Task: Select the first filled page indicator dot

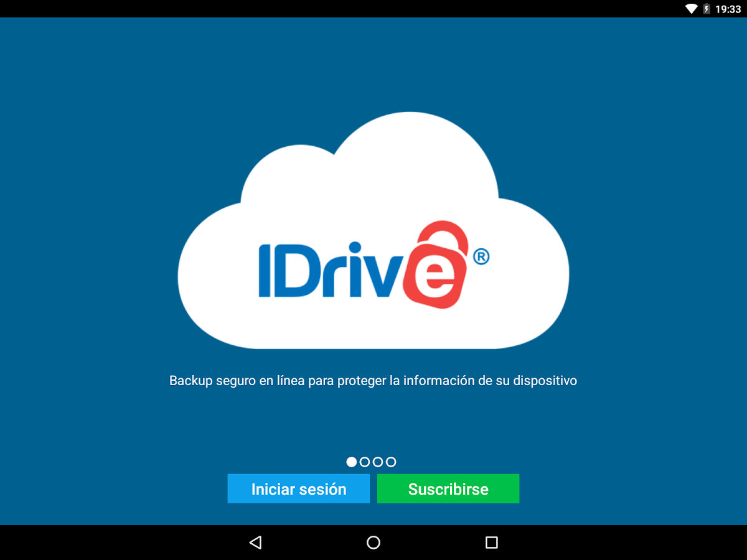Action: coord(350,462)
